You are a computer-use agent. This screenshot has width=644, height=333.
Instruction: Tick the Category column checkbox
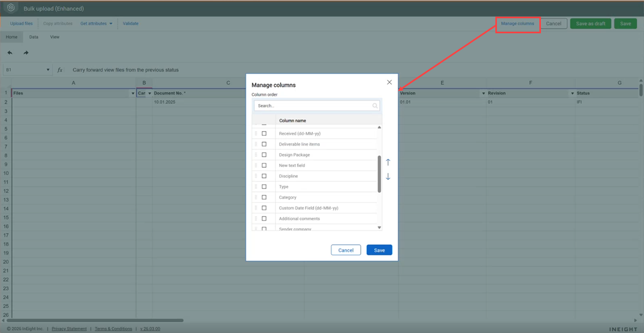pos(264,197)
